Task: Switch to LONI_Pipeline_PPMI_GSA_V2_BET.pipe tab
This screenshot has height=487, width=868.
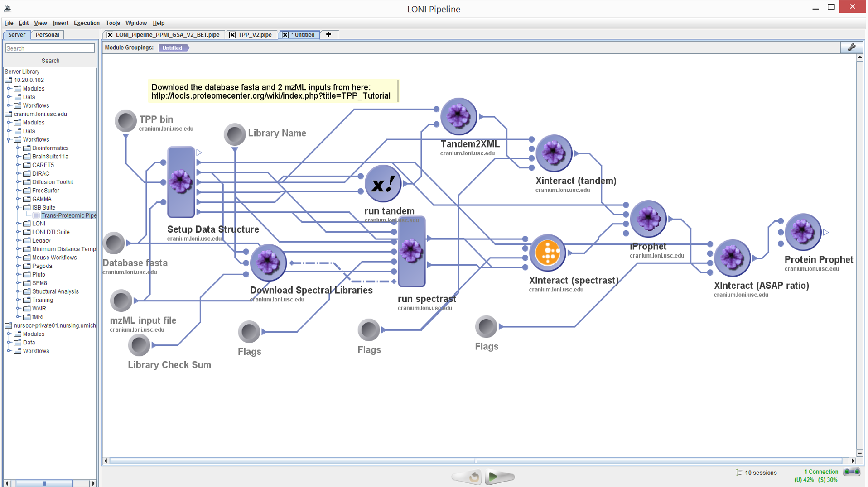Action: tap(168, 35)
